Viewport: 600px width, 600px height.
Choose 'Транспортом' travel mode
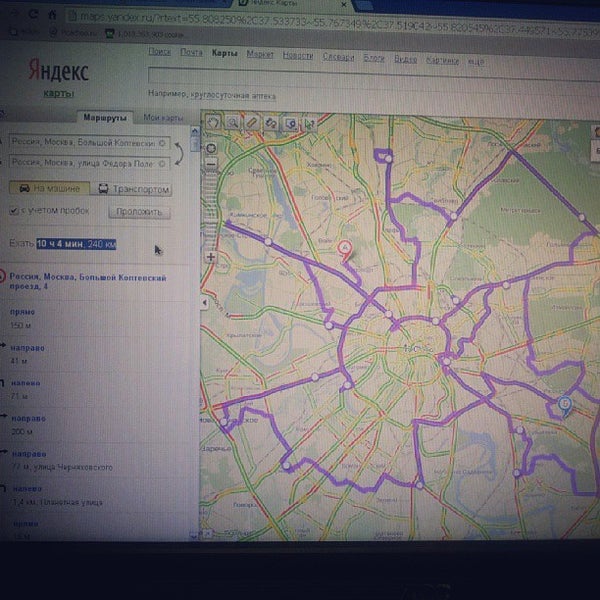131,189
